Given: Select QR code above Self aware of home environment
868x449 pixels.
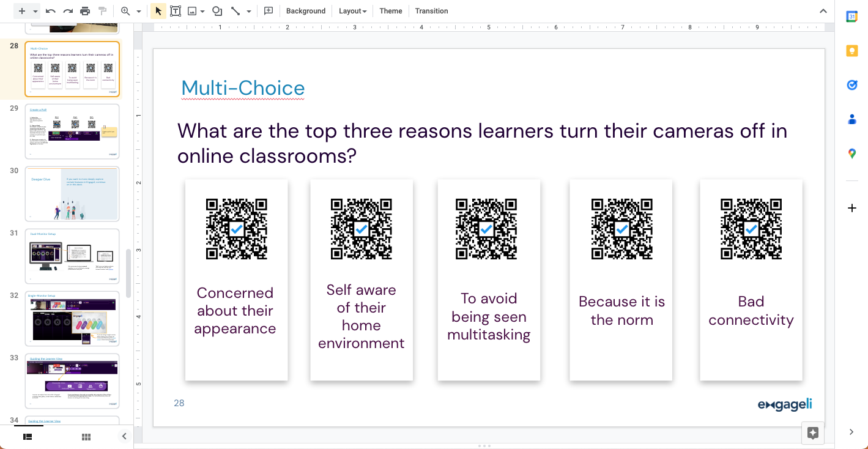Looking at the screenshot, I should (362, 229).
